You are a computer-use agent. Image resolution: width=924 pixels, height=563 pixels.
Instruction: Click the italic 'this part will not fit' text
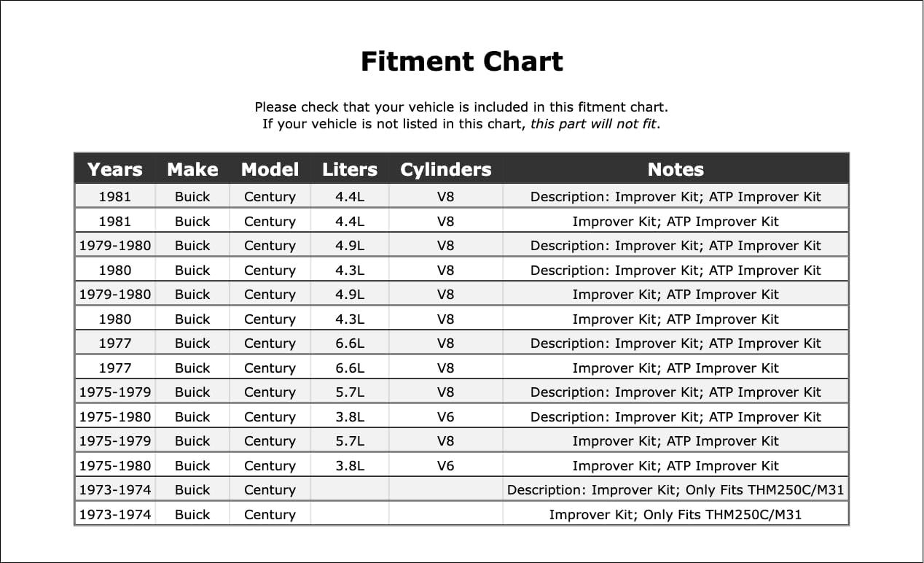[594, 123]
